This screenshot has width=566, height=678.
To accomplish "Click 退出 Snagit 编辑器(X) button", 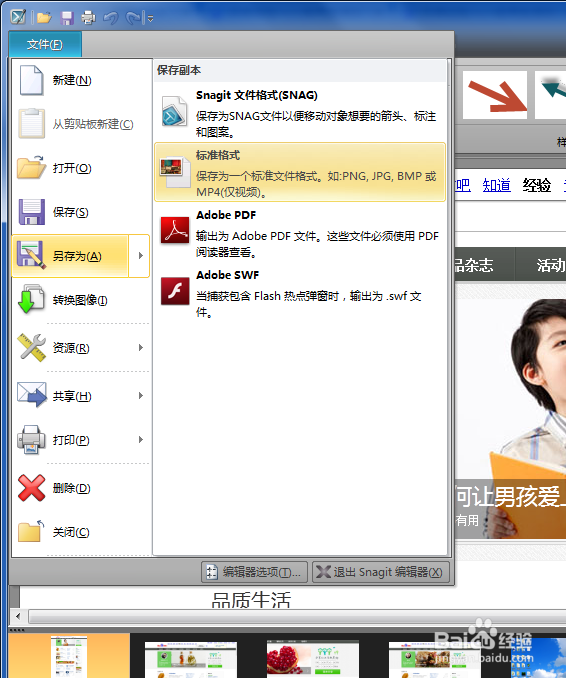I will (381, 572).
